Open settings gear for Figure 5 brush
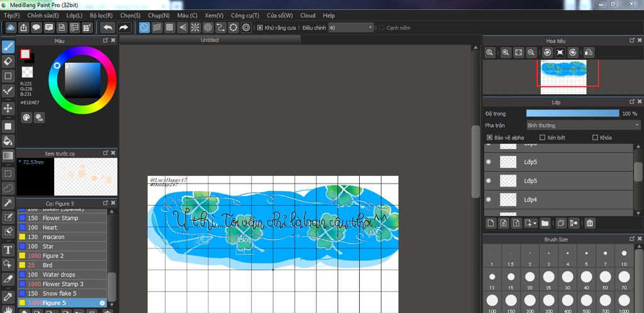 click(x=103, y=303)
